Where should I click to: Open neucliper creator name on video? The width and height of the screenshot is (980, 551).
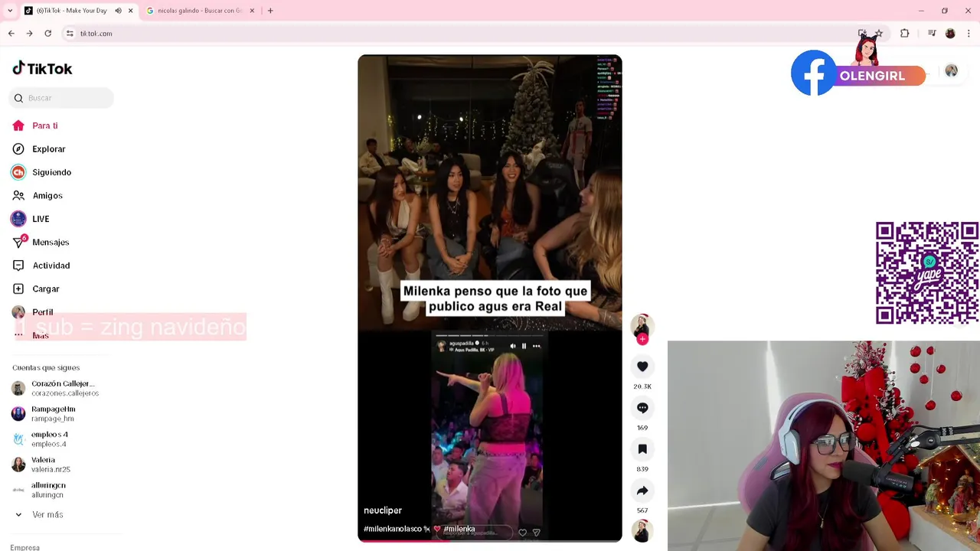(x=383, y=510)
